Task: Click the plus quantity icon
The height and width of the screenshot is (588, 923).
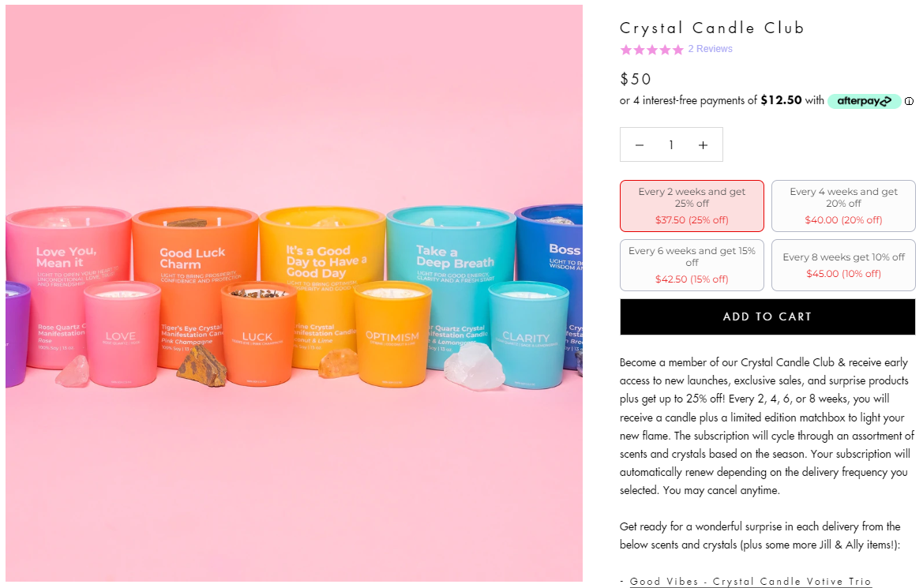Action: pos(703,144)
